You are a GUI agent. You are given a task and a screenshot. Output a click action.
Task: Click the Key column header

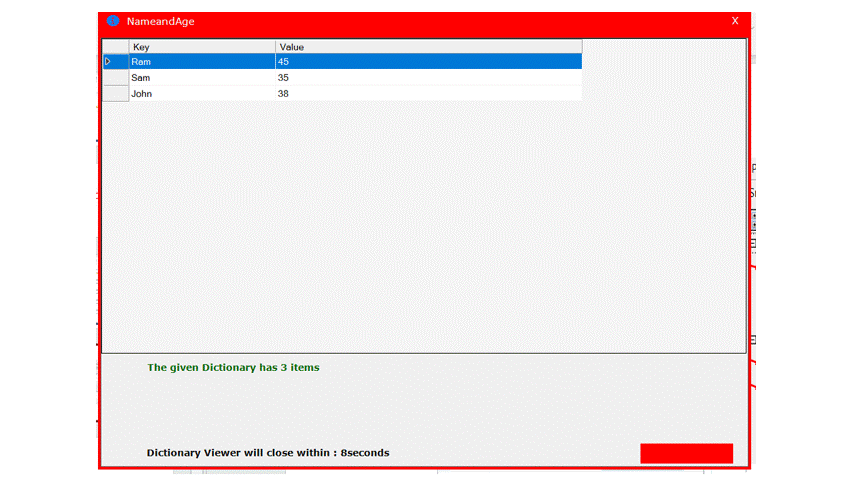(202, 47)
